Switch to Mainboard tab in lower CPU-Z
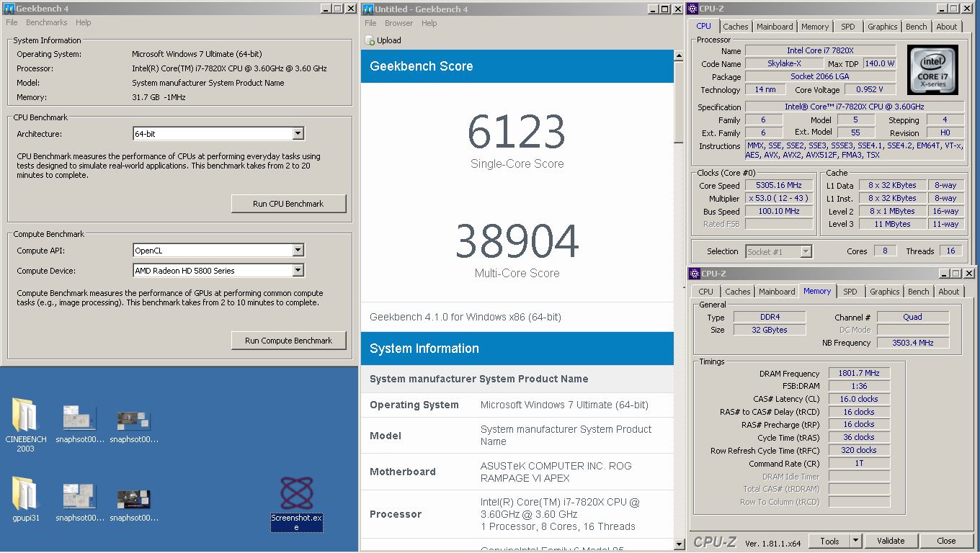Viewport: 980px width, 553px height. (777, 292)
